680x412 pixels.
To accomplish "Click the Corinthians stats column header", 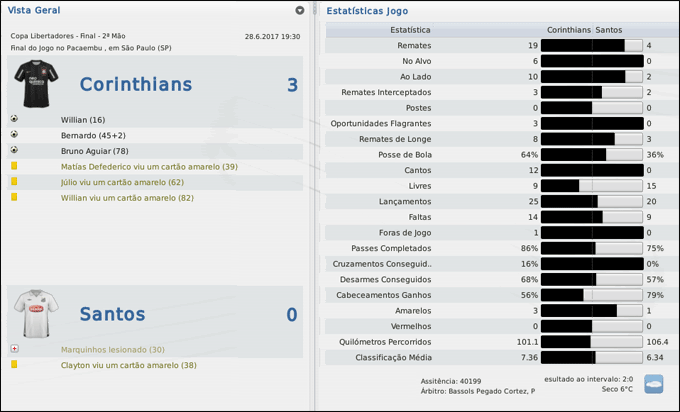I will pos(568,30).
